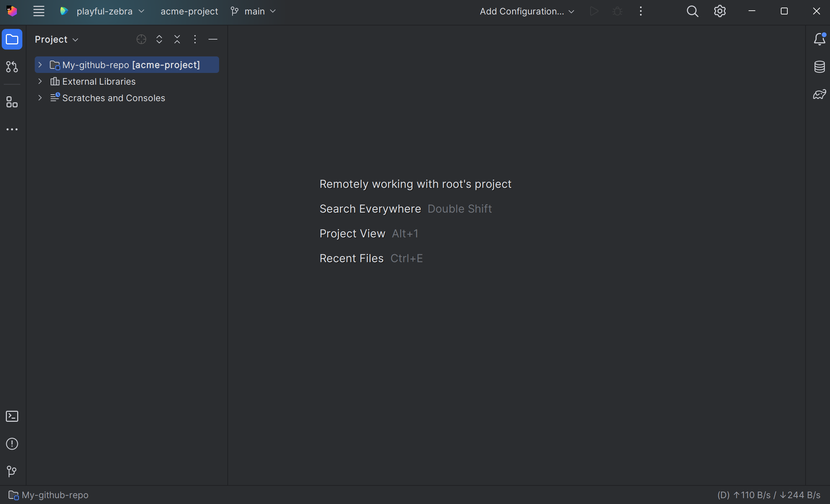
Task: Open the Structure tool window
Action: coord(12,102)
